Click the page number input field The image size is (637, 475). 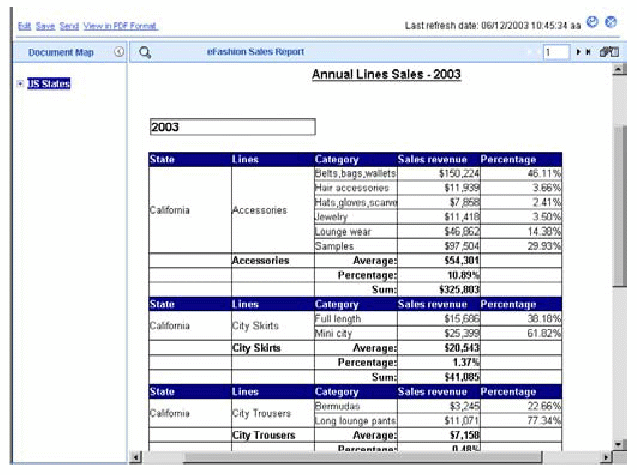click(x=556, y=52)
